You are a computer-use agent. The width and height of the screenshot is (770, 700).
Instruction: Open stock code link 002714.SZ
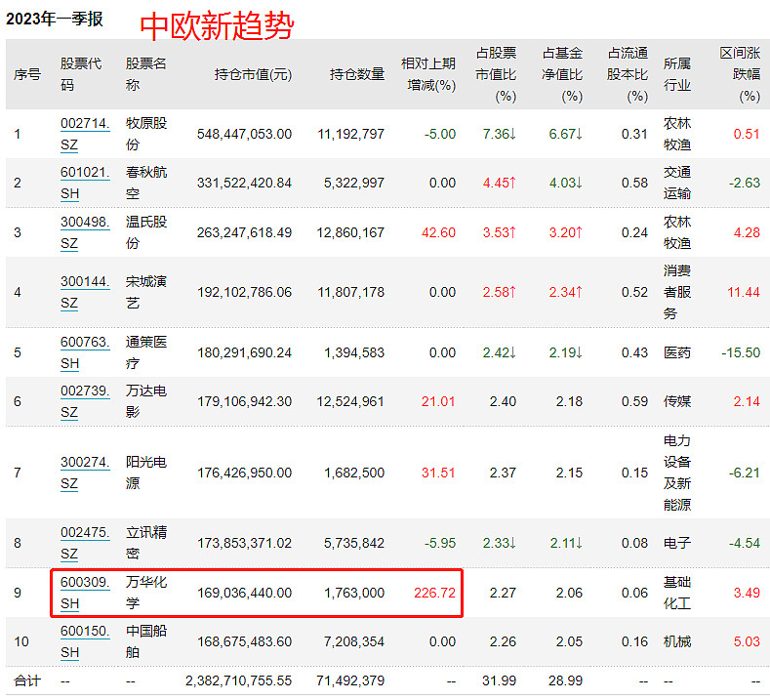click(x=85, y=134)
